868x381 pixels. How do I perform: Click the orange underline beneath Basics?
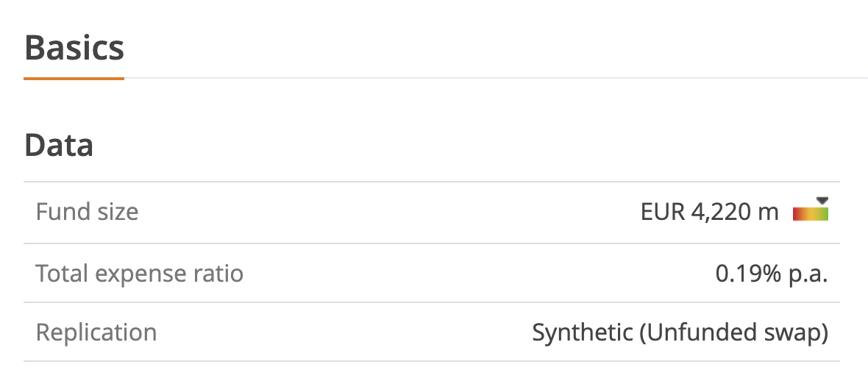pyautogui.click(x=74, y=77)
